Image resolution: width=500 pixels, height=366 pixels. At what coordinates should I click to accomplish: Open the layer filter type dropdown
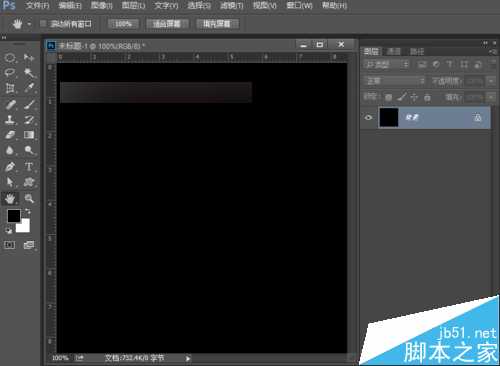click(386, 65)
